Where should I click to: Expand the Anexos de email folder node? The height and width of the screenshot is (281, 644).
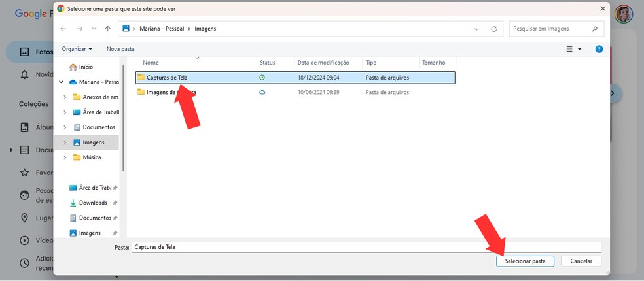coord(65,97)
